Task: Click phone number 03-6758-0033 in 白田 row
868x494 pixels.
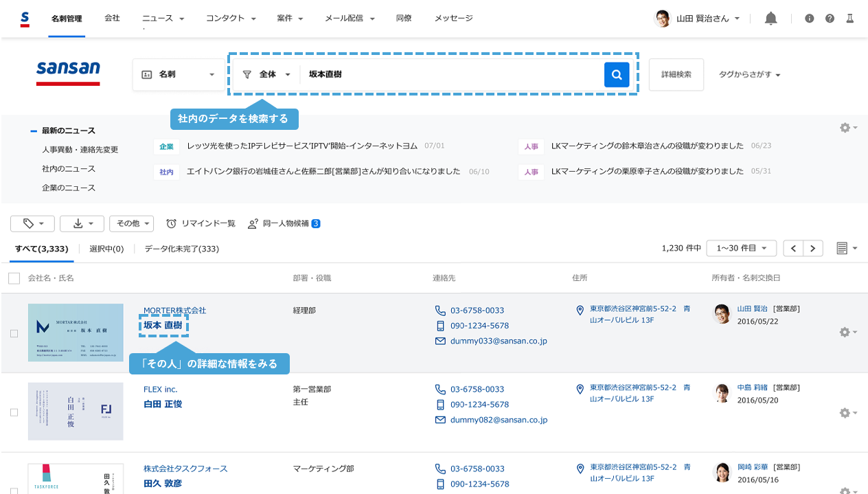Action: click(x=477, y=390)
